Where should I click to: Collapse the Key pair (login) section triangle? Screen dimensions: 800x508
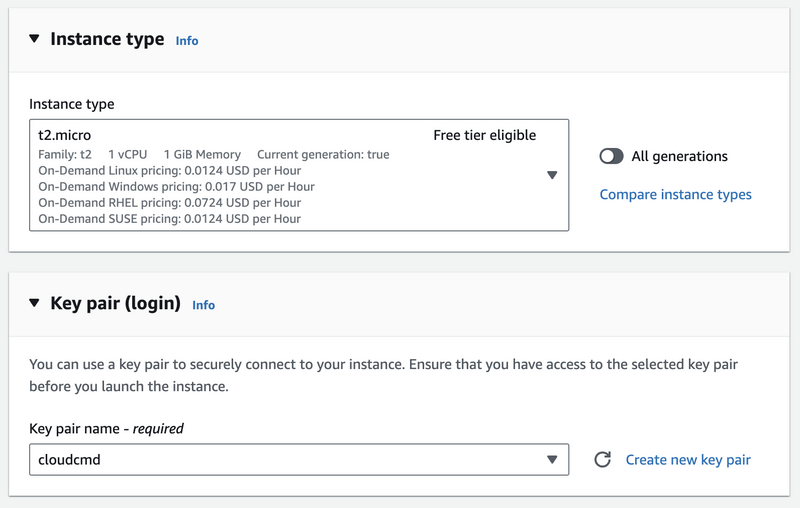[x=34, y=302]
